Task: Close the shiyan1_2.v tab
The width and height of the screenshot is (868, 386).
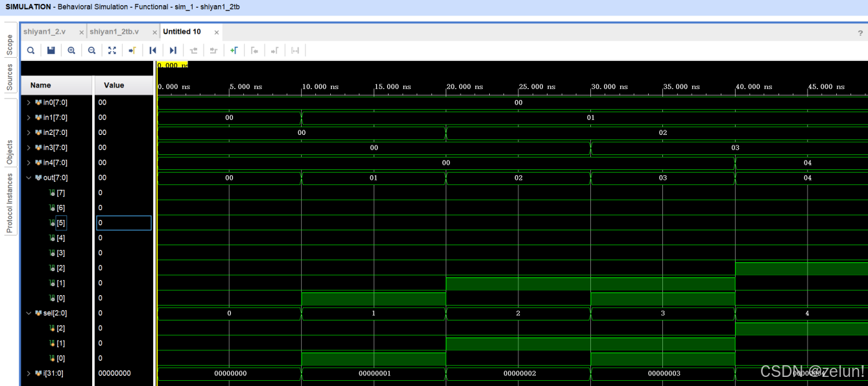Action: [81, 32]
